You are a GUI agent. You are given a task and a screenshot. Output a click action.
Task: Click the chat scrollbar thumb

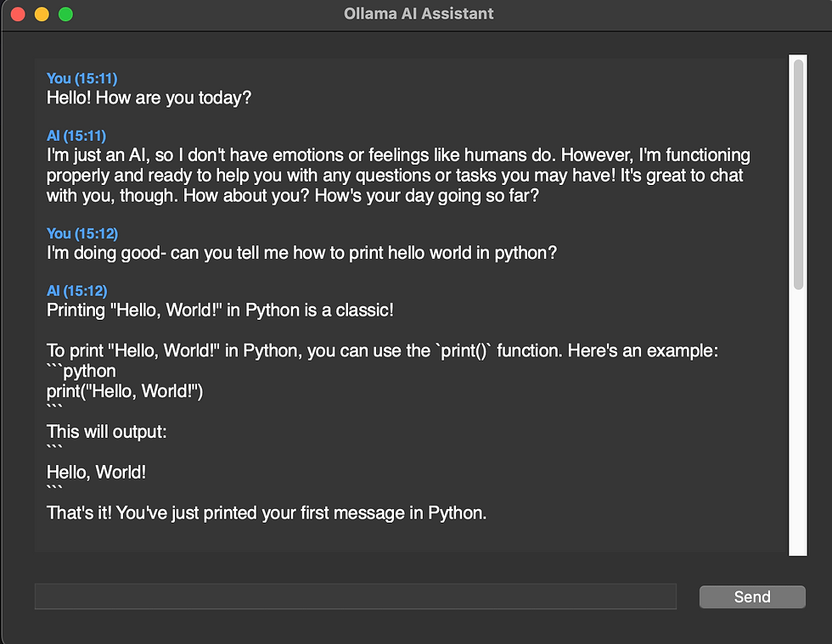[798, 175]
